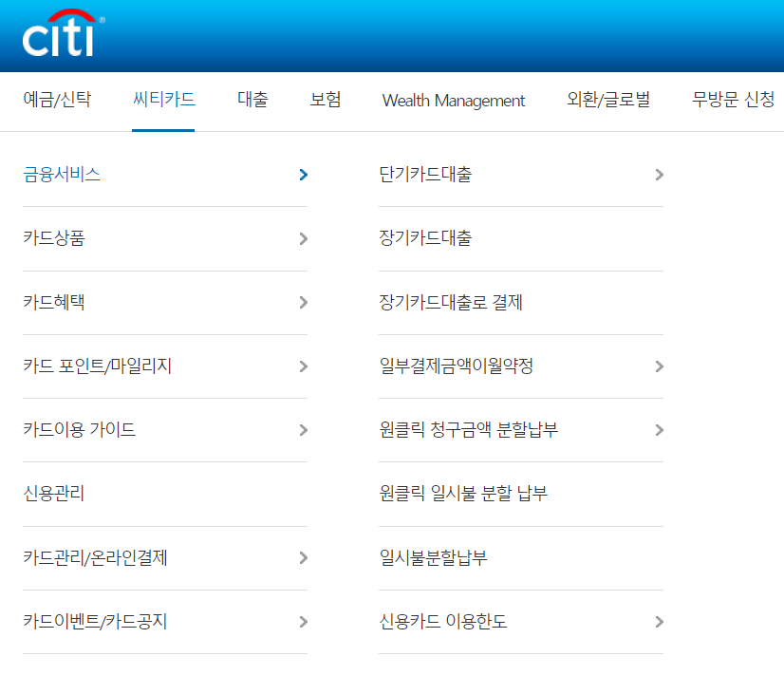Open the 외환/글로벌 menu

[x=608, y=100]
